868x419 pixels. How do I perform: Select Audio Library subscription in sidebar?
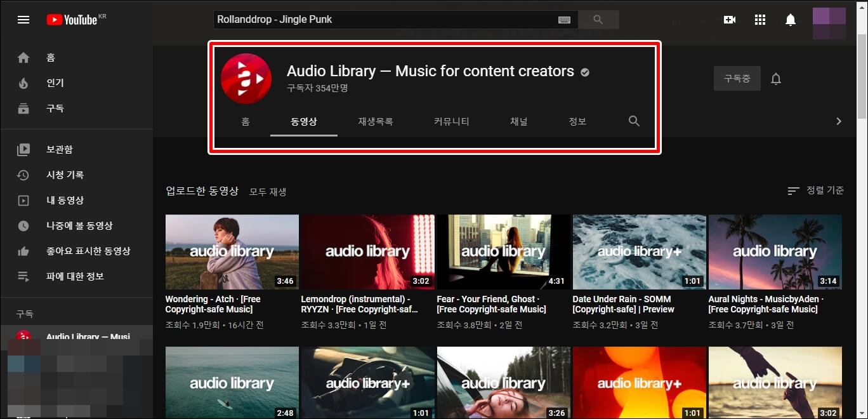(76, 336)
